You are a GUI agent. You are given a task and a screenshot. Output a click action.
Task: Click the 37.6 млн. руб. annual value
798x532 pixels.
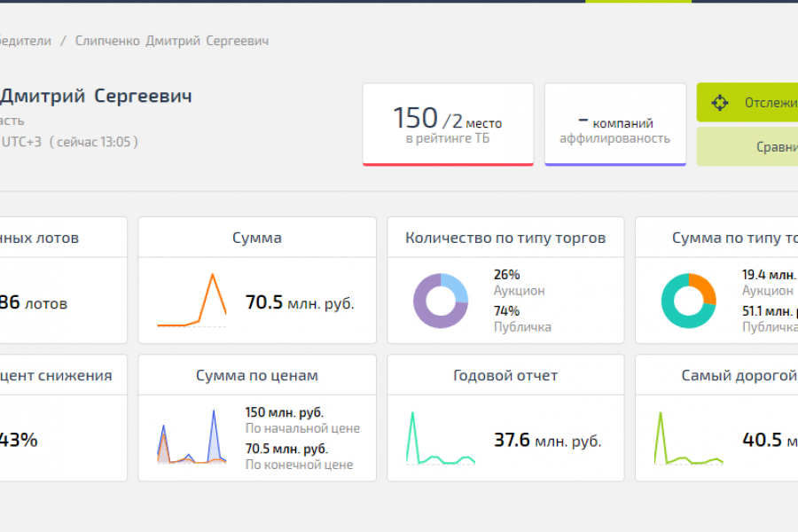548,440
